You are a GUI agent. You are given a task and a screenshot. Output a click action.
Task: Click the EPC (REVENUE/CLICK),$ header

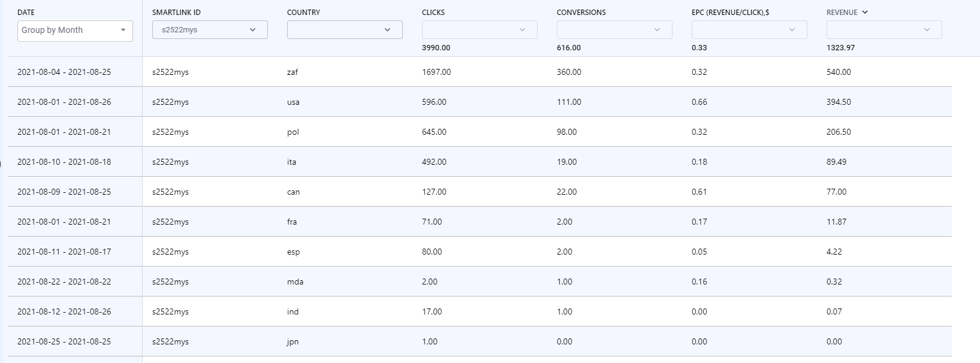click(730, 12)
